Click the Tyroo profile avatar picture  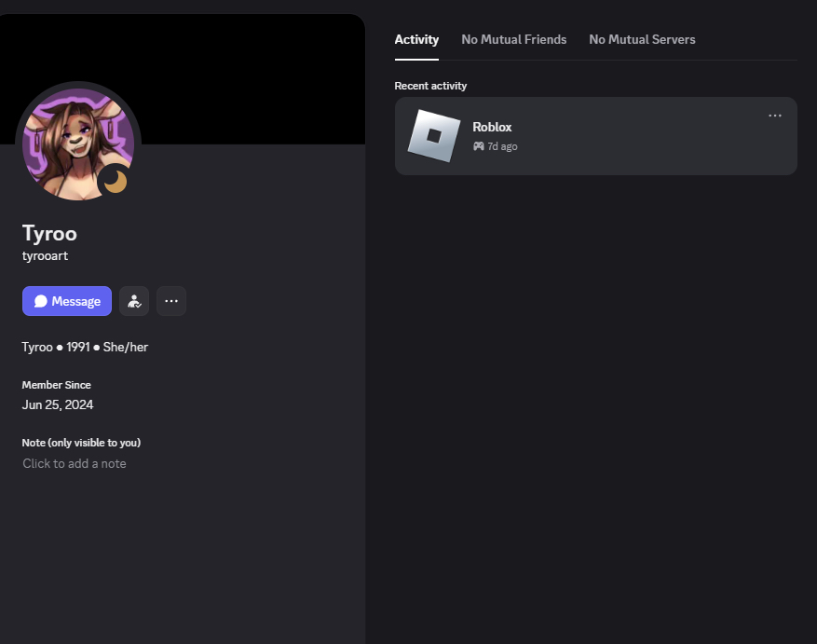pos(73,140)
